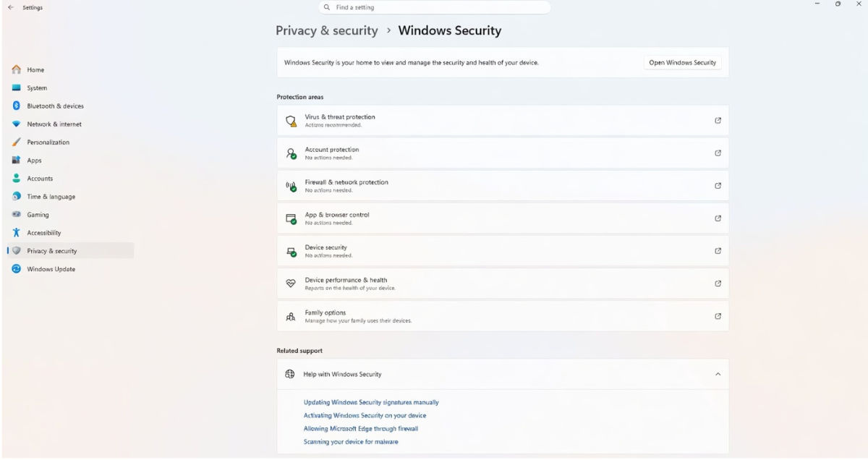This screenshot has height=460, width=868.
Task: Click open-external icon for App & browser control
Action: (718, 218)
